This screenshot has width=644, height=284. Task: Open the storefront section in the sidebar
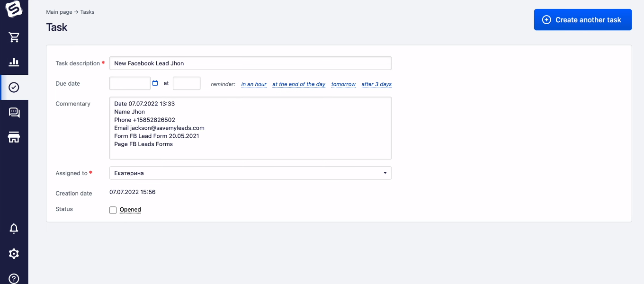pyautogui.click(x=14, y=137)
